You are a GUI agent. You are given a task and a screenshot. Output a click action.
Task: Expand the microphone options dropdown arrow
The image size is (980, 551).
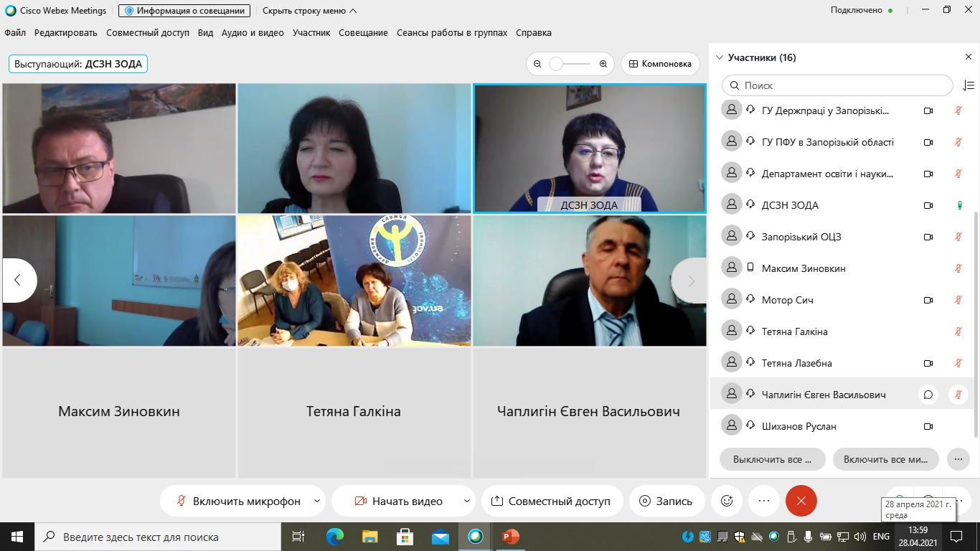click(317, 501)
